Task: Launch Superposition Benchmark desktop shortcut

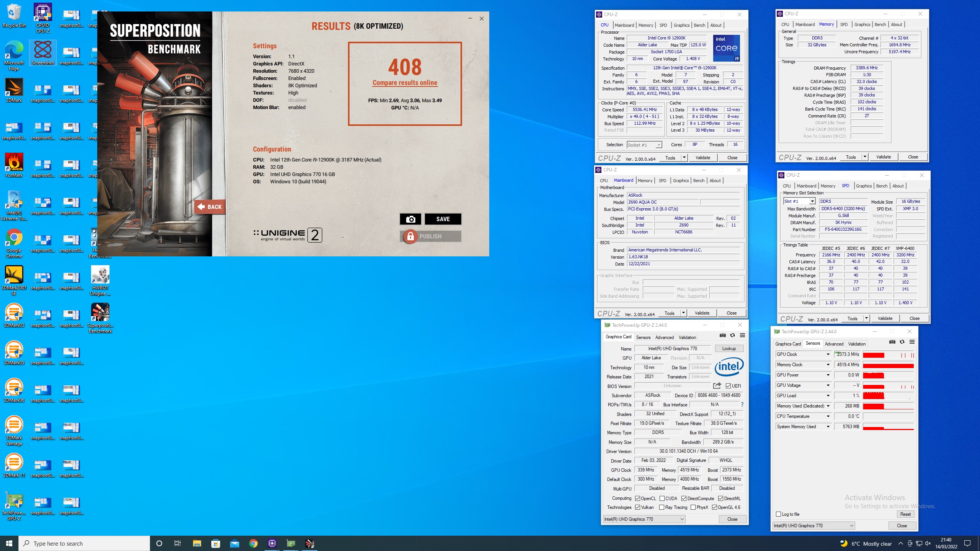Action: pyautogui.click(x=100, y=318)
